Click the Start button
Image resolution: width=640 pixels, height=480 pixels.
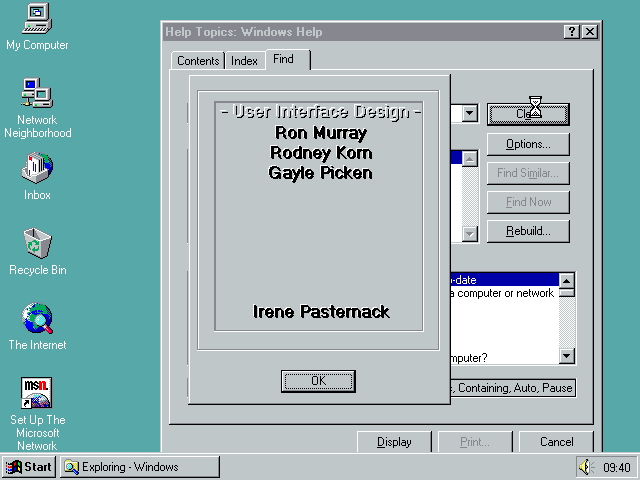29,467
